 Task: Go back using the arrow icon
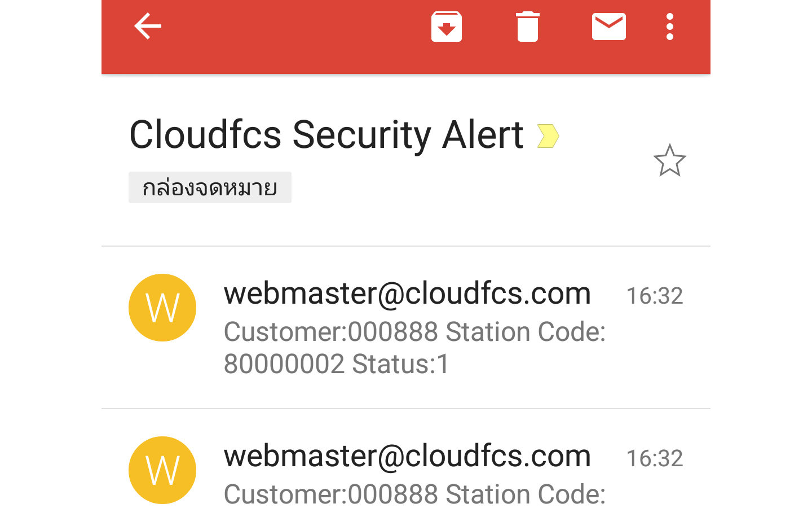(148, 27)
